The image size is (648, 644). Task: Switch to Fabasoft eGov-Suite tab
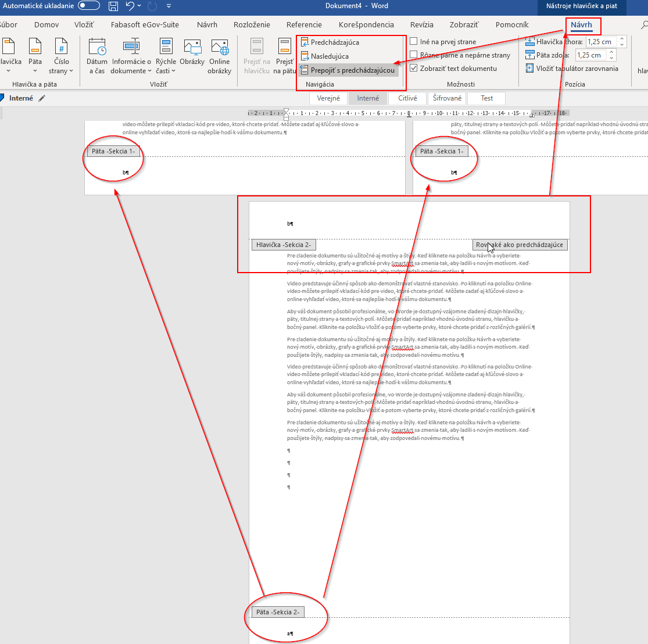(x=145, y=25)
